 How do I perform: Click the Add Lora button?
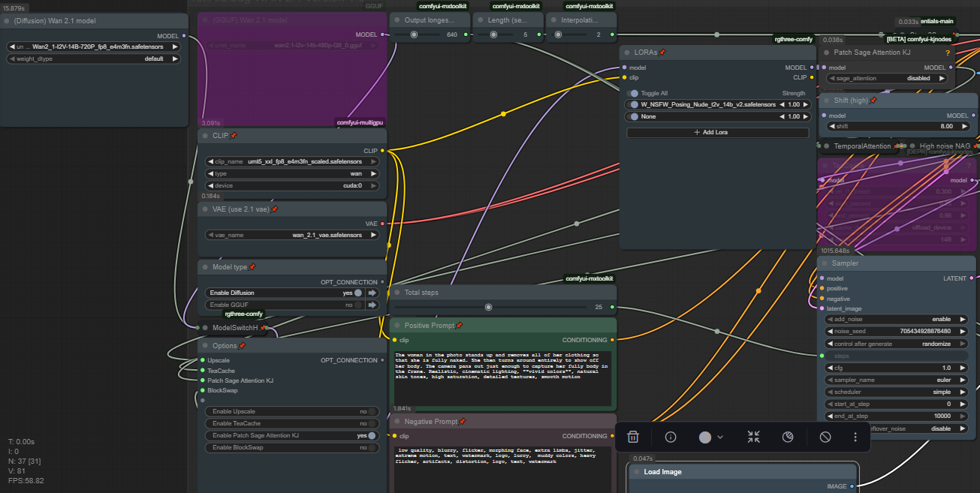pos(718,132)
